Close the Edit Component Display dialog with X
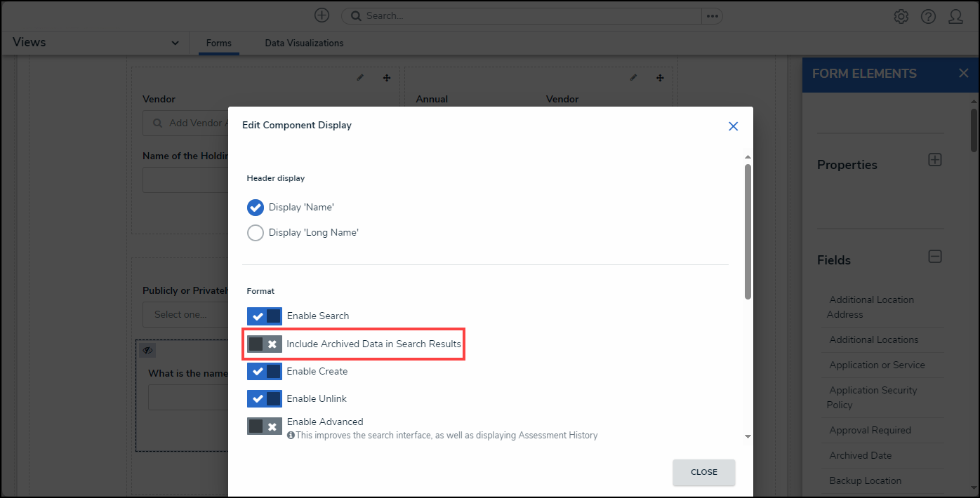 [x=733, y=126]
